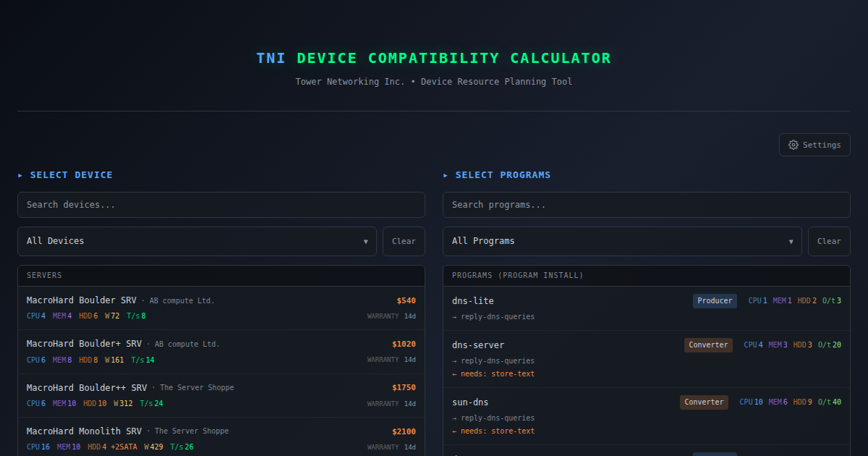Click the $540 price

click(x=406, y=300)
